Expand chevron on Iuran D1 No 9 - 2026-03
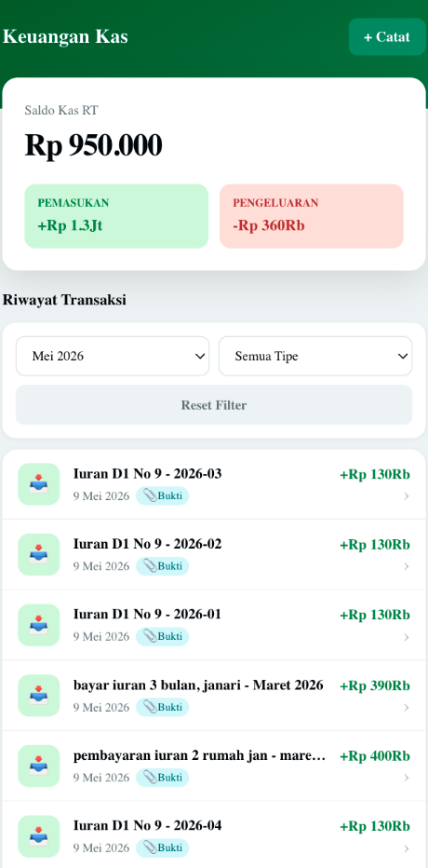Screen dimensions: 428x868 (407, 496)
